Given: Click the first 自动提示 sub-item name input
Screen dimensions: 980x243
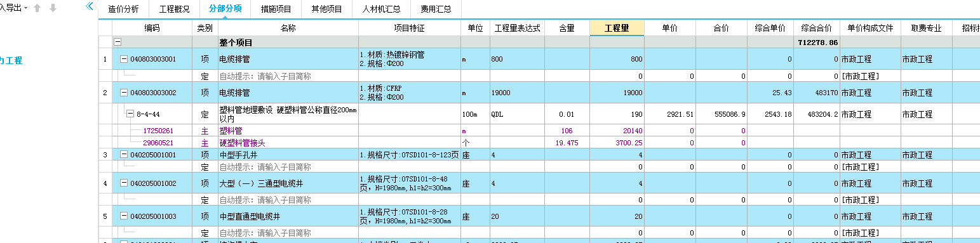Looking at the screenshot, I should [x=288, y=76].
